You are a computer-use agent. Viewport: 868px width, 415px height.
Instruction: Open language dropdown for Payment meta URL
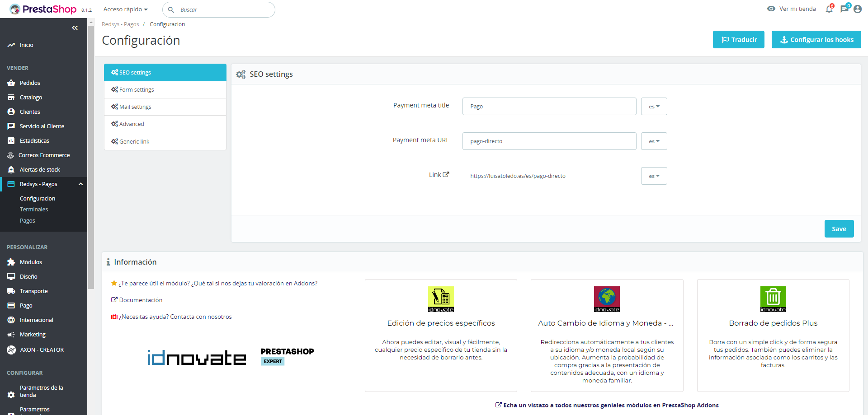654,141
